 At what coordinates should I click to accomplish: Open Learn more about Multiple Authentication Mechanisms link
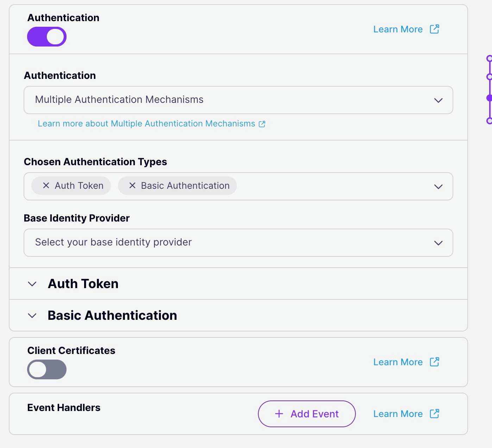click(x=146, y=124)
